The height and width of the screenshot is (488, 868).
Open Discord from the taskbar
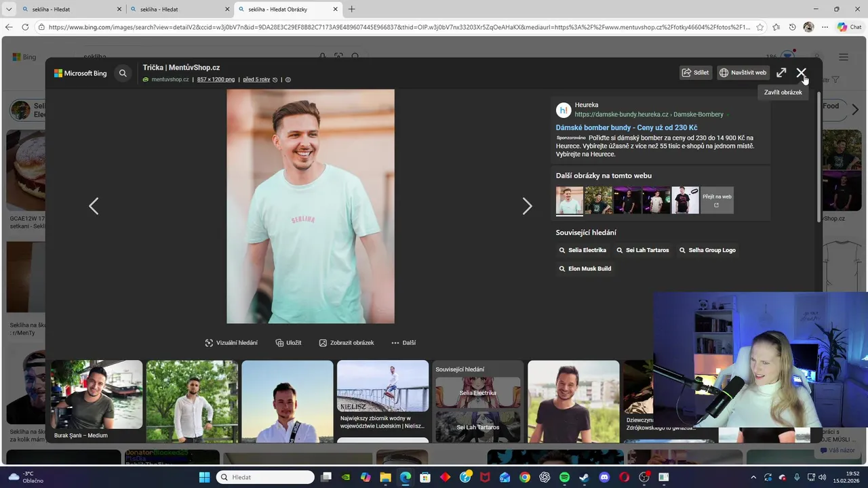tap(604, 477)
